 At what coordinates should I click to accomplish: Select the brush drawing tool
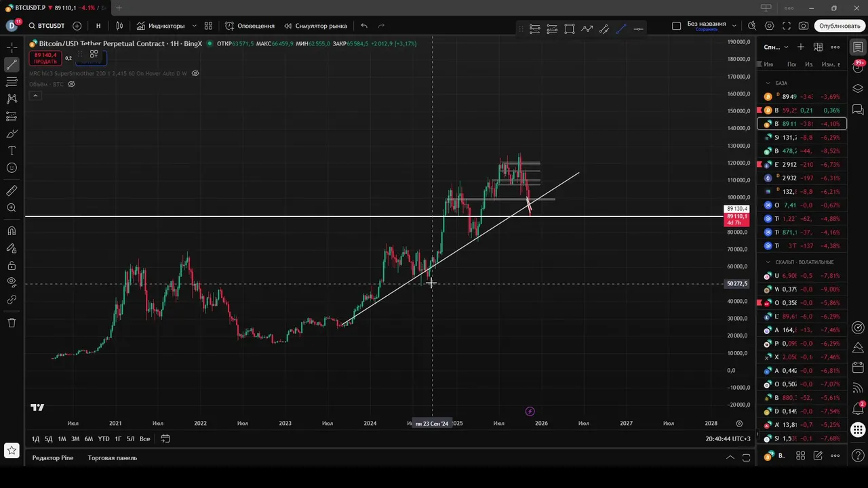point(12,134)
